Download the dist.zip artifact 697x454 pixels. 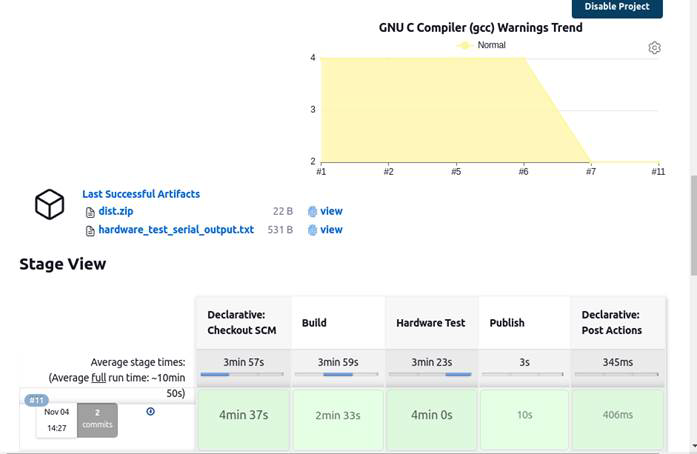[116, 211]
